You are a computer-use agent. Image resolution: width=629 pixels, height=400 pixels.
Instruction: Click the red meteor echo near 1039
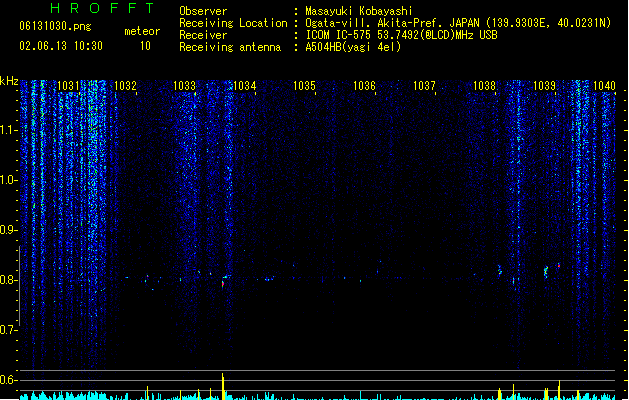click(558, 266)
